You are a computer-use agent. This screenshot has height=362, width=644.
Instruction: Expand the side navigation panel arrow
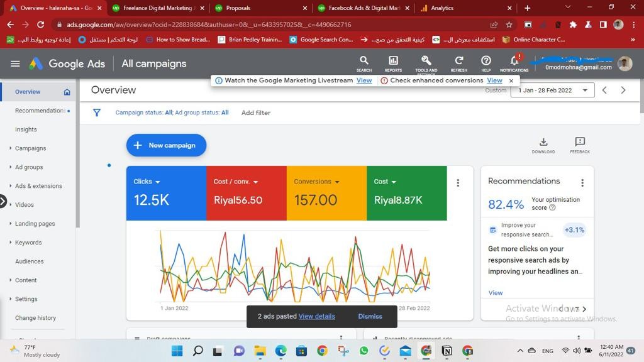pyautogui.click(x=3, y=202)
